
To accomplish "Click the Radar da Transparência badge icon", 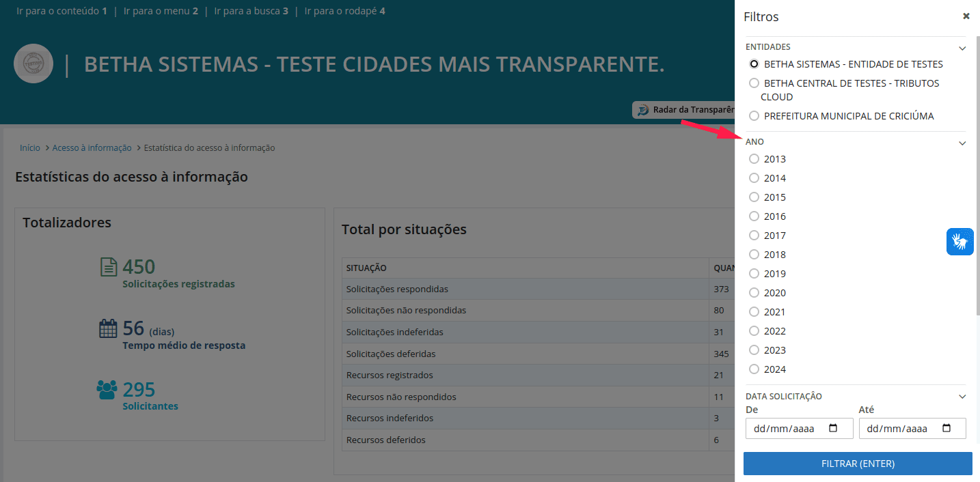I will 642,110.
